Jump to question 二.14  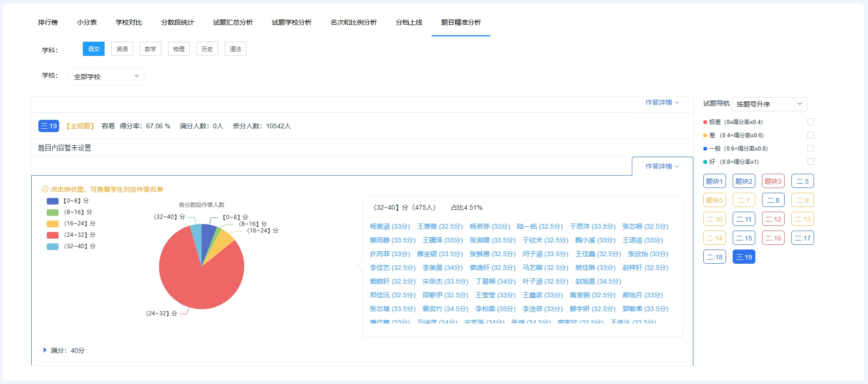(714, 238)
